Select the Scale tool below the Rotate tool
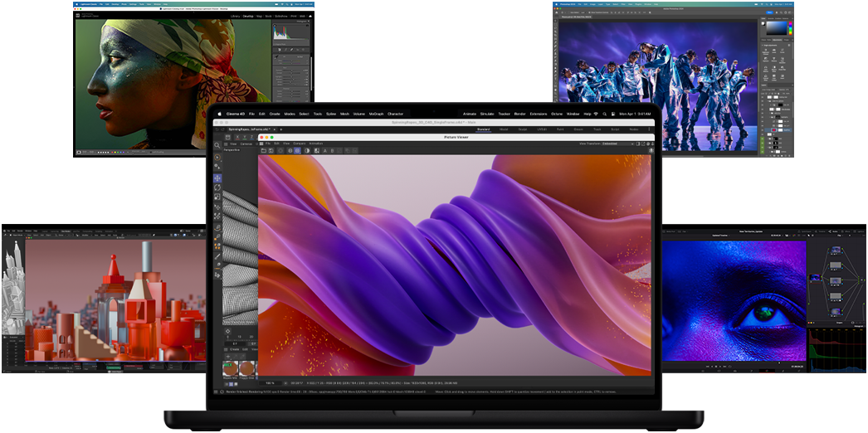This screenshot has height=433, width=868. [217, 197]
